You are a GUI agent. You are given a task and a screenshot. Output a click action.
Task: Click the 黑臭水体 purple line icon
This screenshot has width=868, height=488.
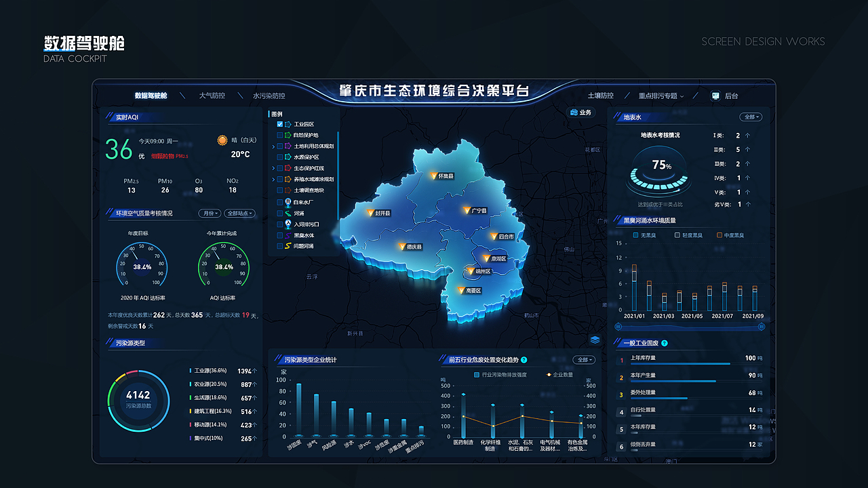288,235
